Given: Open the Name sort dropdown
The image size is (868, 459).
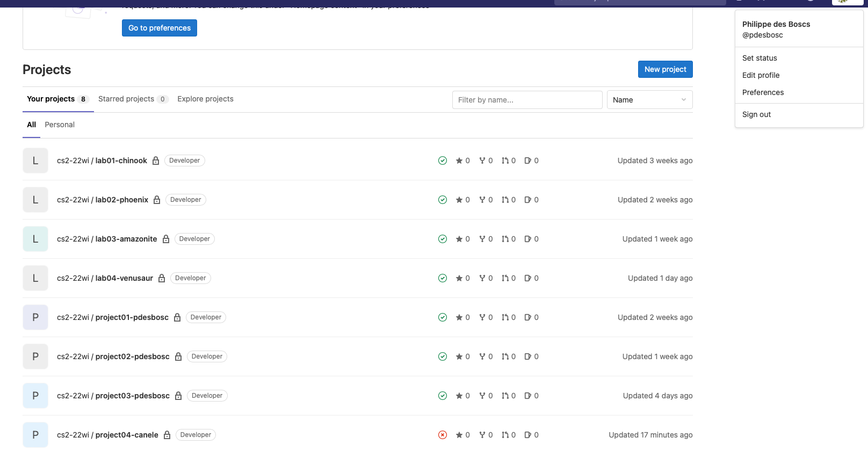Looking at the screenshot, I should point(649,100).
